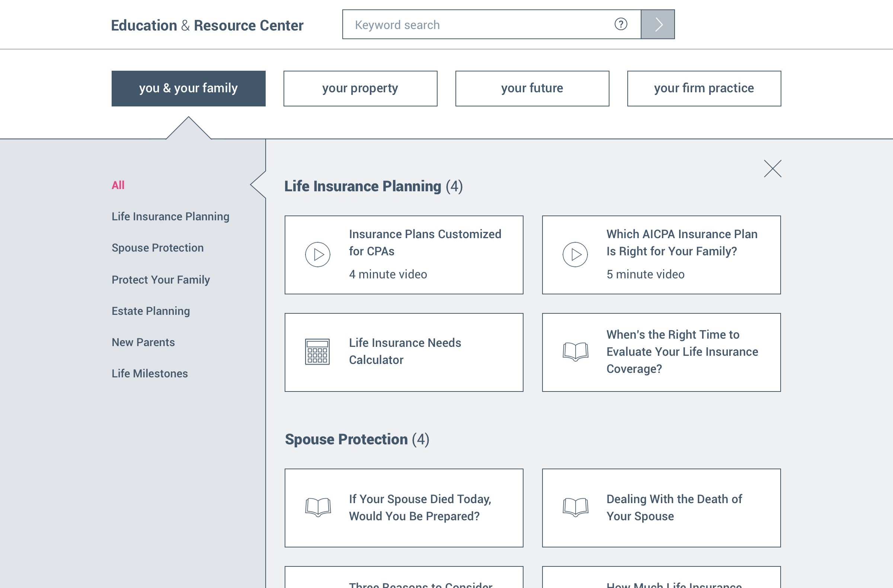
Task: Click into the Keyword search field
Action: 480,25
